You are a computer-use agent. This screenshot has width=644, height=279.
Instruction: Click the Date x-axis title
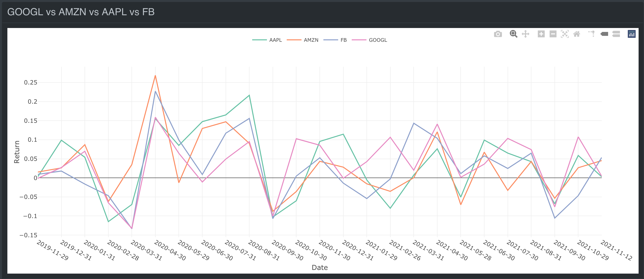pos(320,267)
